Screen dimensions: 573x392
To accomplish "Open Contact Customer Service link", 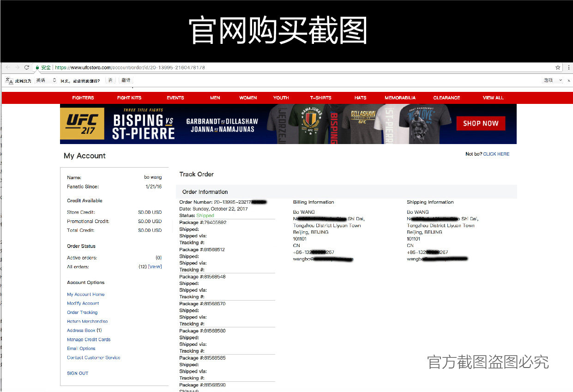I will click(94, 358).
